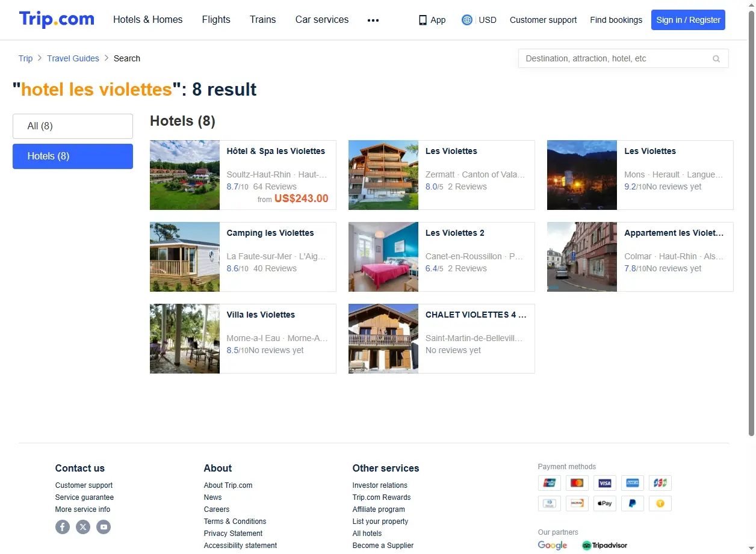Open List your property link
756x554 pixels.
coord(380,522)
